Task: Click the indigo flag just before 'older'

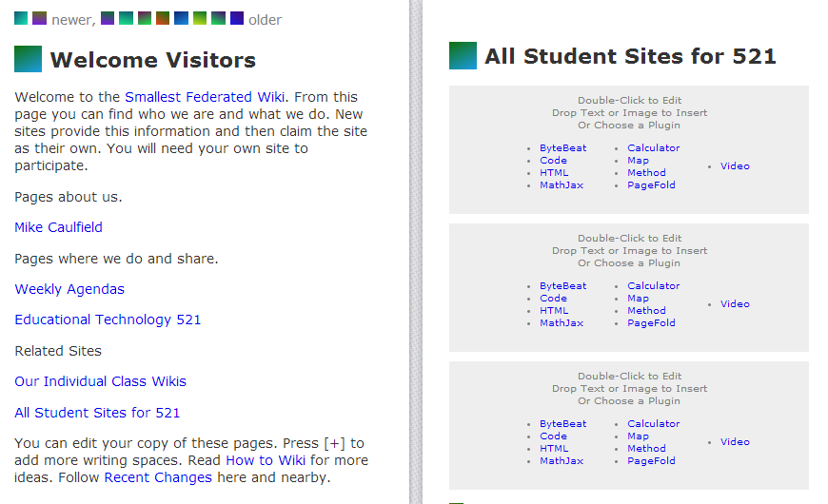Action: [237, 19]
